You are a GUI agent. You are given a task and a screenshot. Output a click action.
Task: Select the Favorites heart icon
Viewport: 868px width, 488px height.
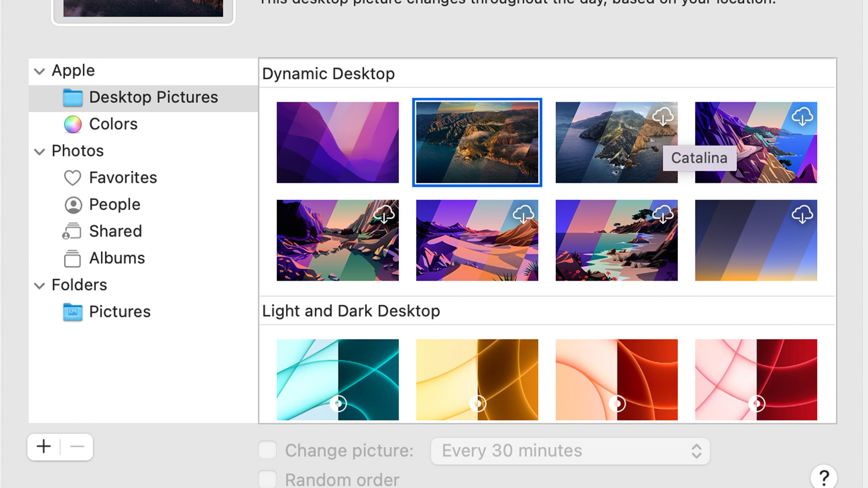click(x=72, y=178)
